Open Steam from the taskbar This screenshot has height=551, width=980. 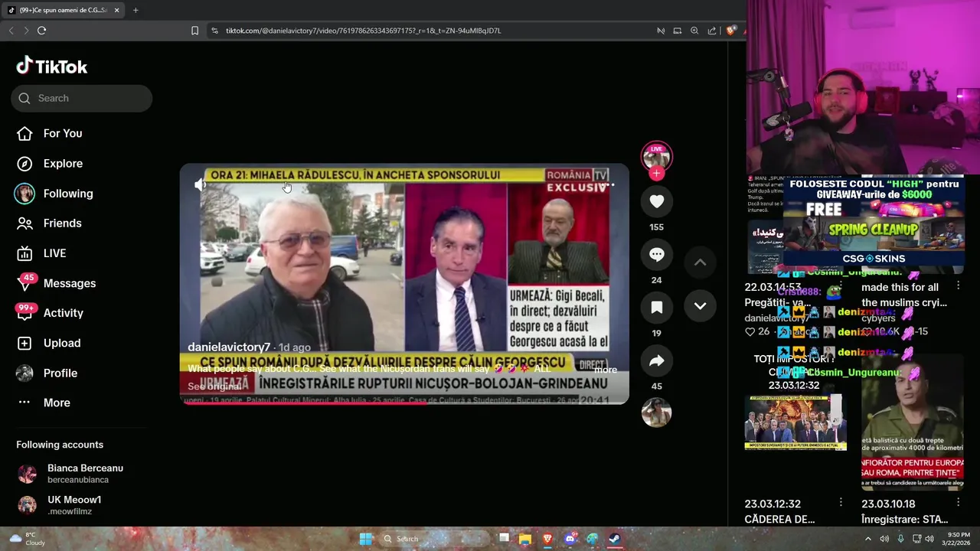[615, 539]
